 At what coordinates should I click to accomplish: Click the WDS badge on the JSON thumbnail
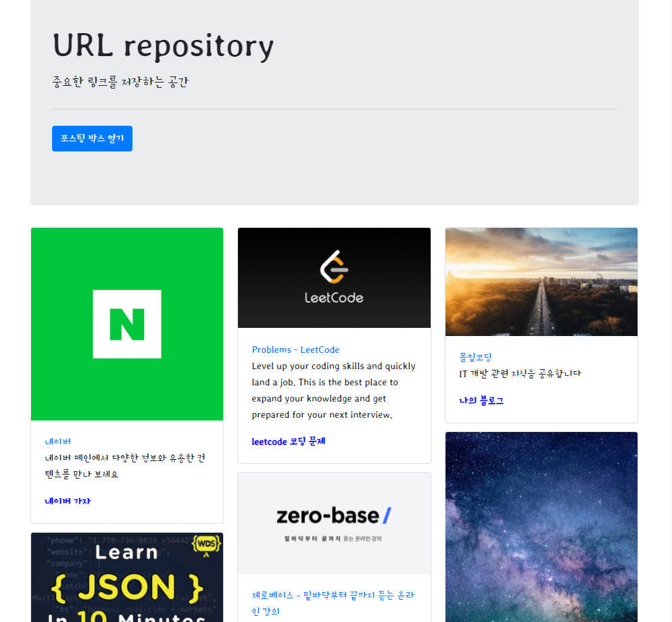click(207, 544)
